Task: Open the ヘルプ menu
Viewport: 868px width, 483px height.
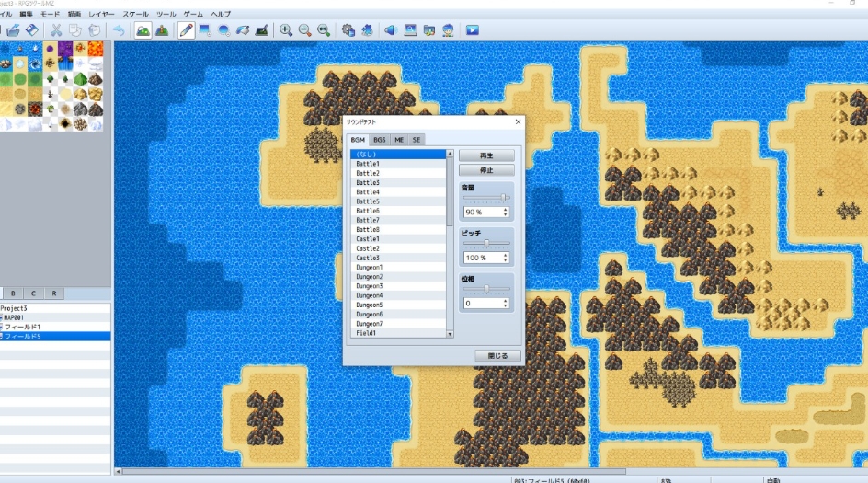Action: (x=221, y=14)
